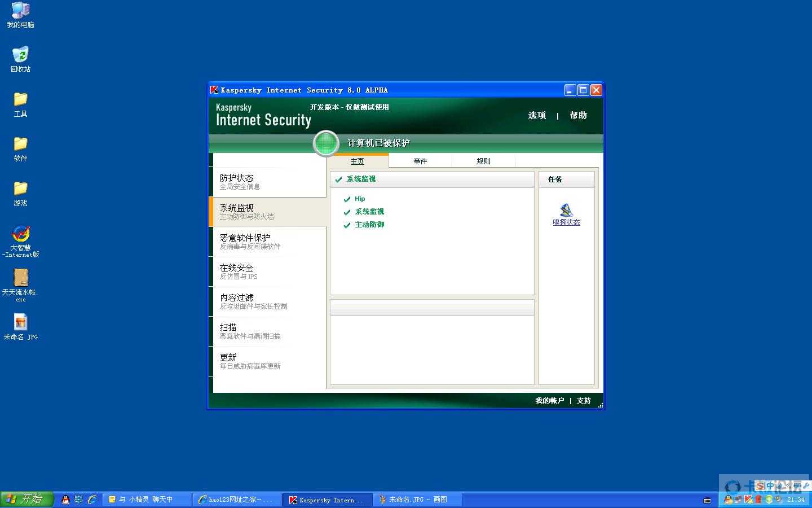Click Kaspersky icon in system tray
The image size is (812, 508).
tap(749, 500)
